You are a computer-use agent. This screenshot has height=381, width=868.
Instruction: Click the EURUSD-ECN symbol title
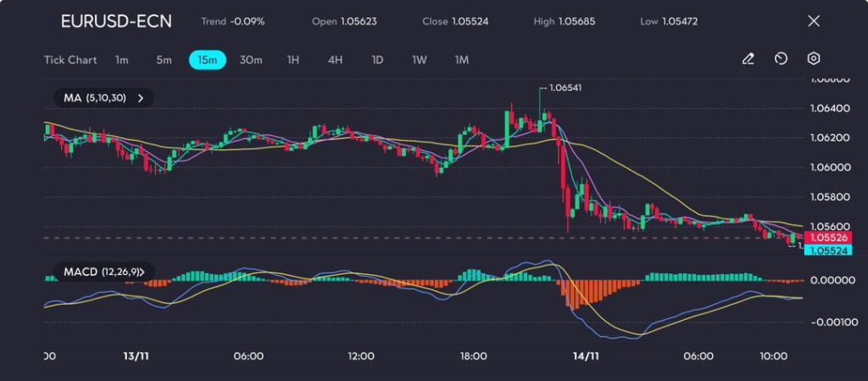[116, 21]
